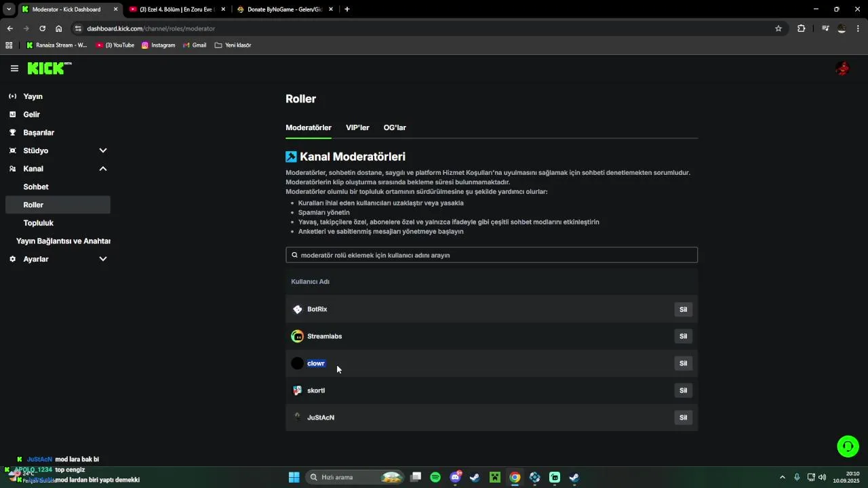Expand the Ayarlar chevron
The width and height of the screenshot is (868, 488).
pyautogui.click(x=103, y=259)
